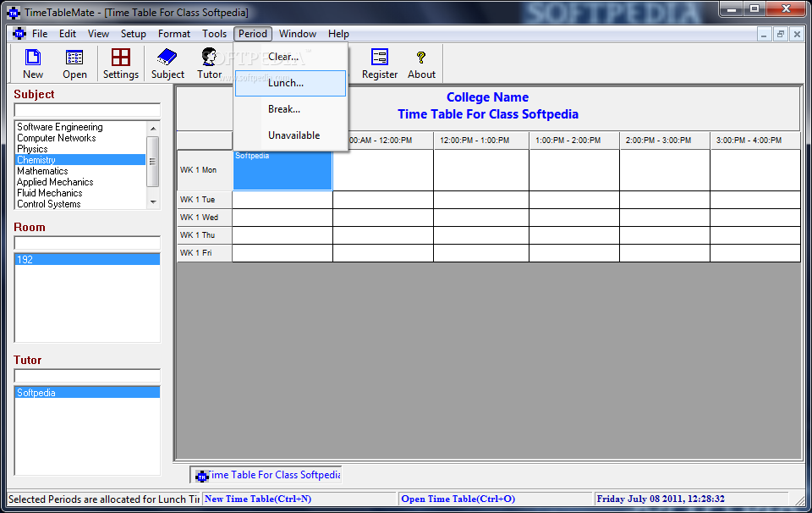Restore the inner time table document window
Viewport: 812px width, 513px height.
pyautogui.click(x=781, y=35)
